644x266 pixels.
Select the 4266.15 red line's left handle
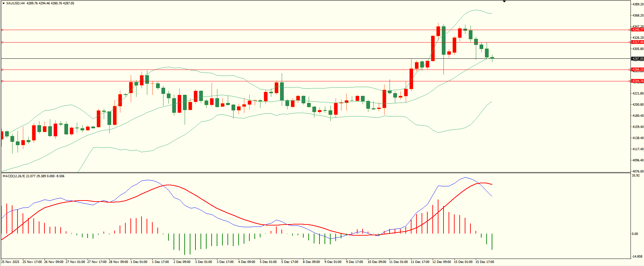click(x=2, y=70)
